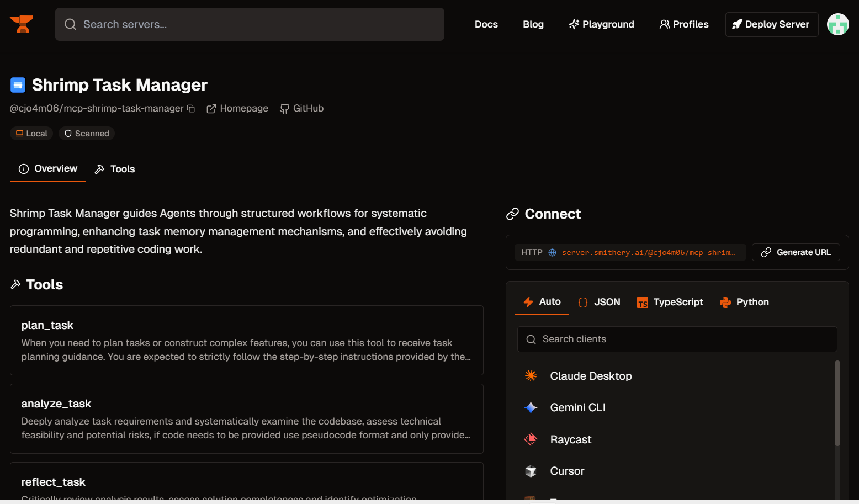Select the Auto tab

(542, 302)
